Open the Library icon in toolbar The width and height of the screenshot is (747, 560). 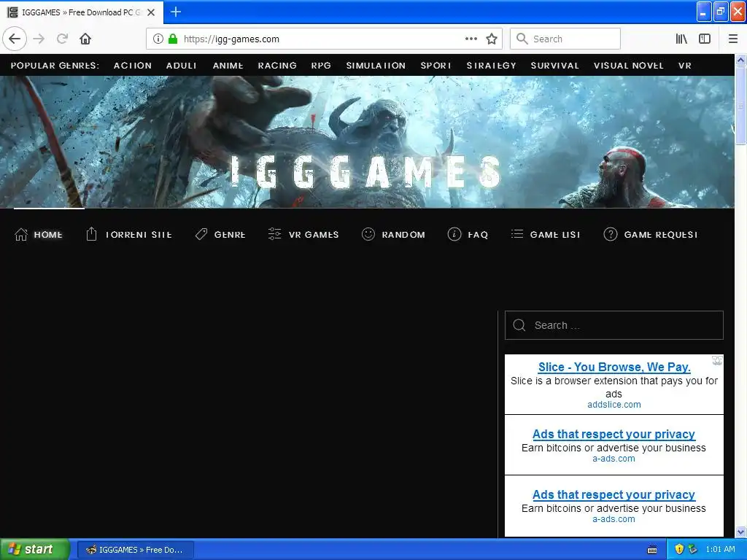(681, 39)
